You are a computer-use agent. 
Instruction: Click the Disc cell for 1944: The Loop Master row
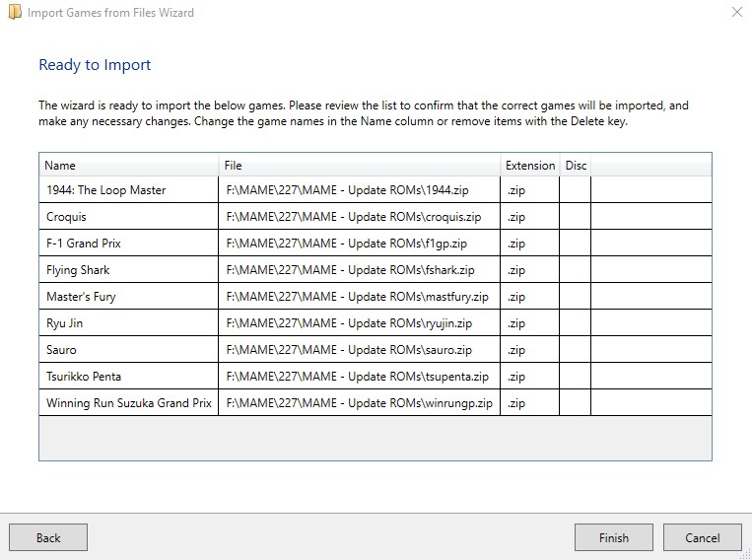click(575, 189)
